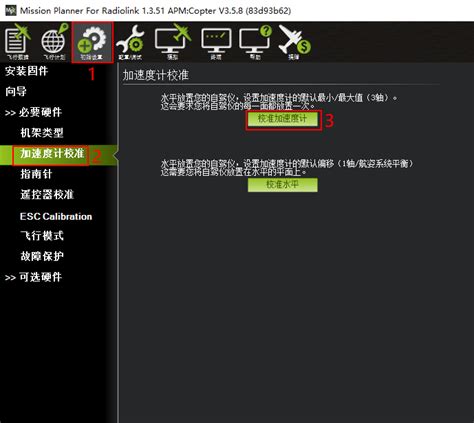Open 向导 wizard in sidebar
This screenshot has width=474, height=423.
pyautogui.click(x=16, y=91)
